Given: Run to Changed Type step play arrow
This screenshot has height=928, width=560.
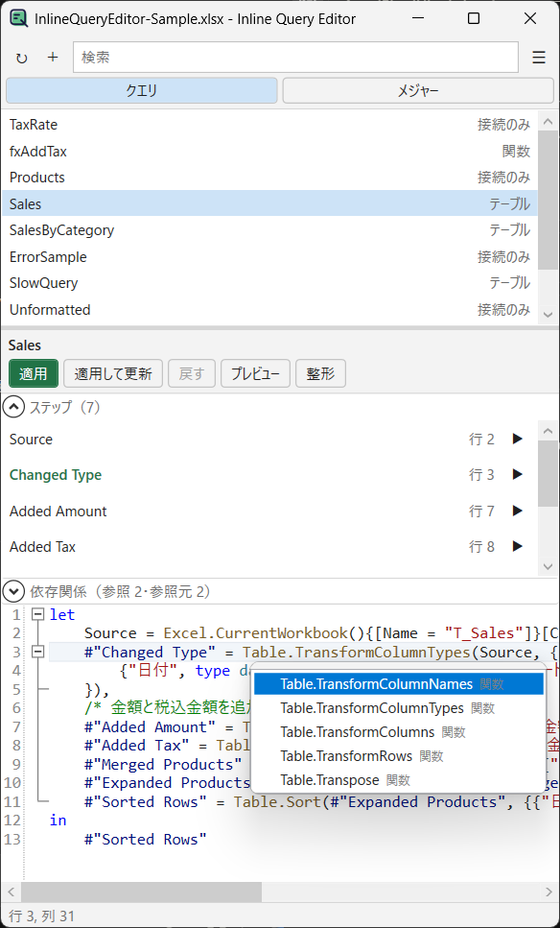Looking at the screenshot, I should click(x=518, y=475).
